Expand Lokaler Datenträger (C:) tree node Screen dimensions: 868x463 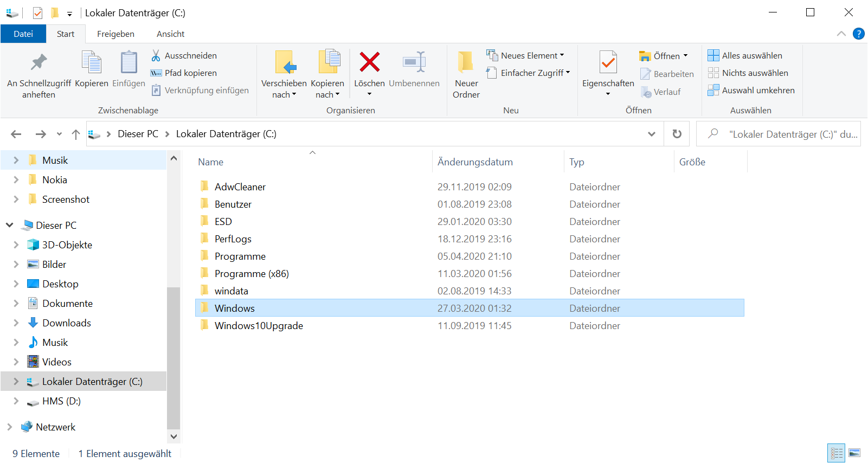pyautogui.click(x=16, y=381)
